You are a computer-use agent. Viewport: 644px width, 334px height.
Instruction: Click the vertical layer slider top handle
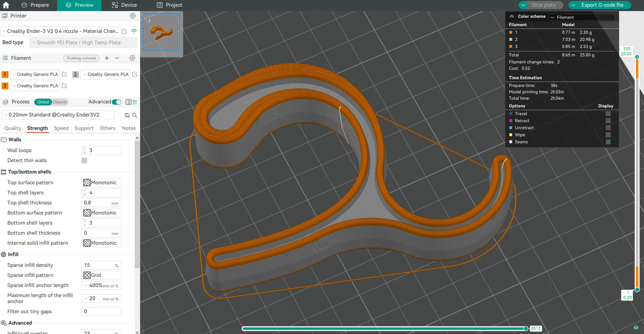click(x=637, y=57)
